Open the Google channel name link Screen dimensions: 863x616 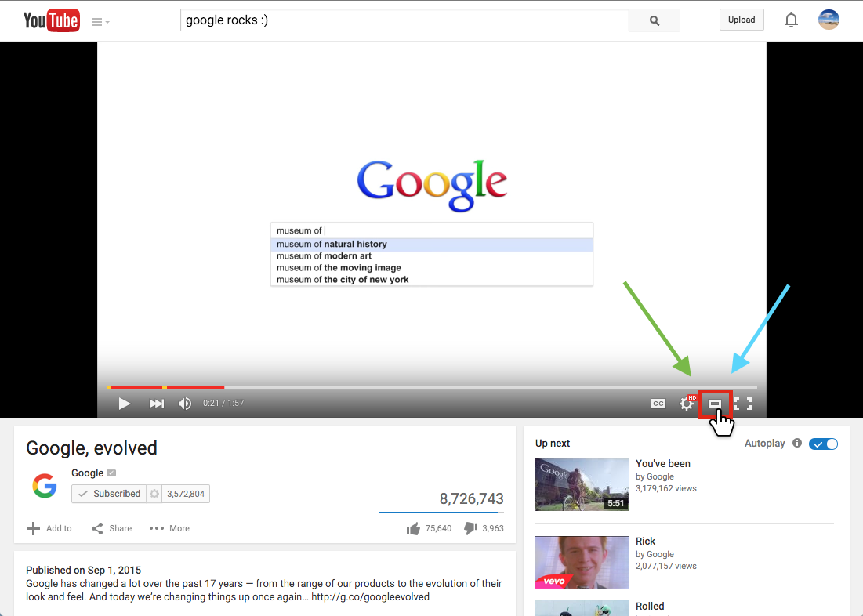point(88,473)
